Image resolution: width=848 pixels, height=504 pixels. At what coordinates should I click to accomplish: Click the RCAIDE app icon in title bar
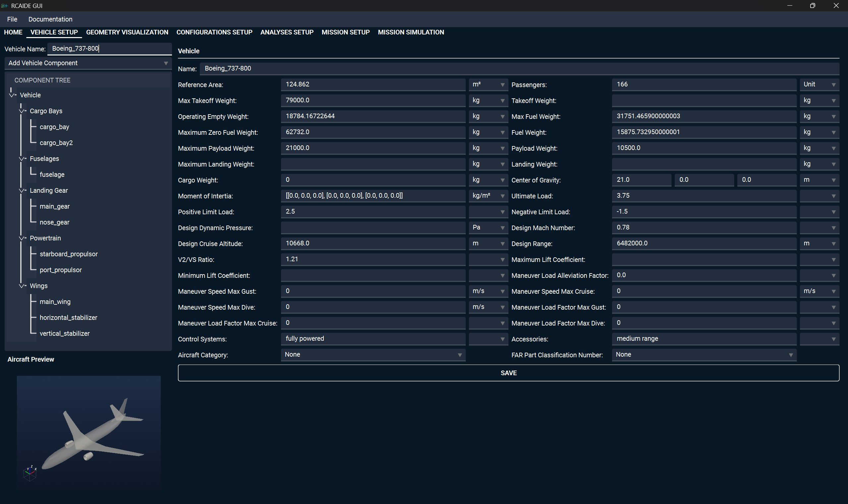pyautogui.click(x=4, y=6)
